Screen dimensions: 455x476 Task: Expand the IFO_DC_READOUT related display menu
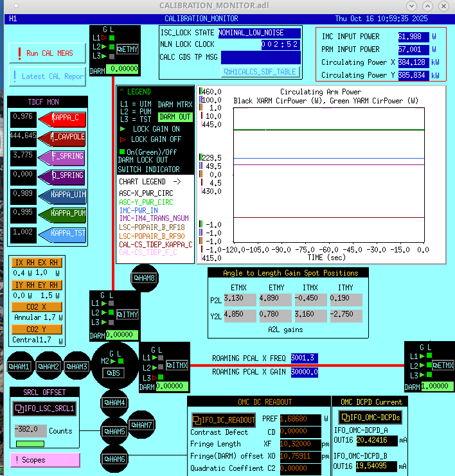pos(224,419)
